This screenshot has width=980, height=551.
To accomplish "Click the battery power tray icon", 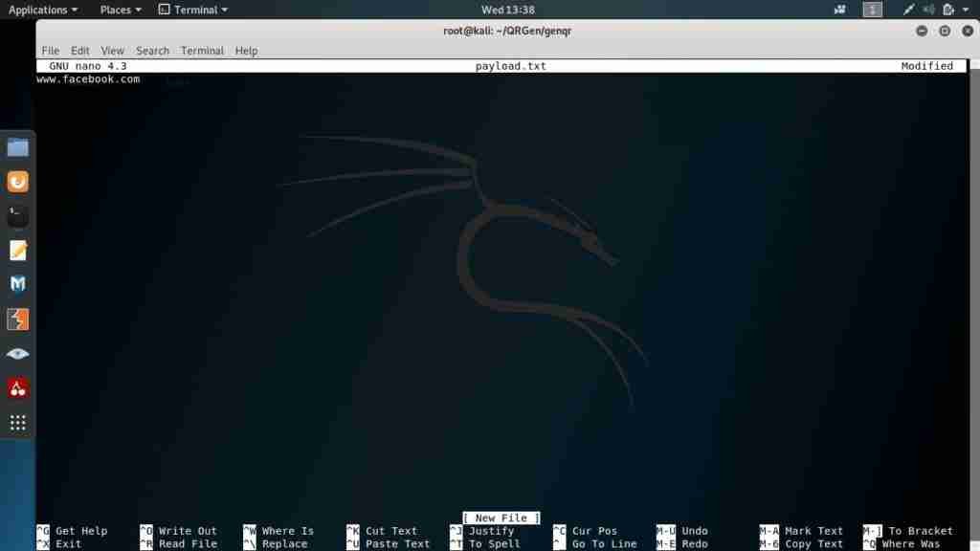I will click(x=948, y=10).
